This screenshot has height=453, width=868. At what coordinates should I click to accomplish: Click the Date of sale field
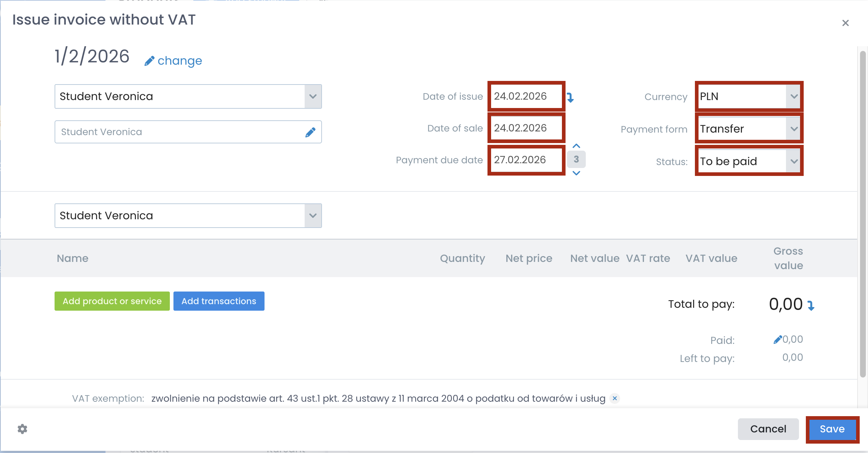pyautogui.click(x=526, y=128)
